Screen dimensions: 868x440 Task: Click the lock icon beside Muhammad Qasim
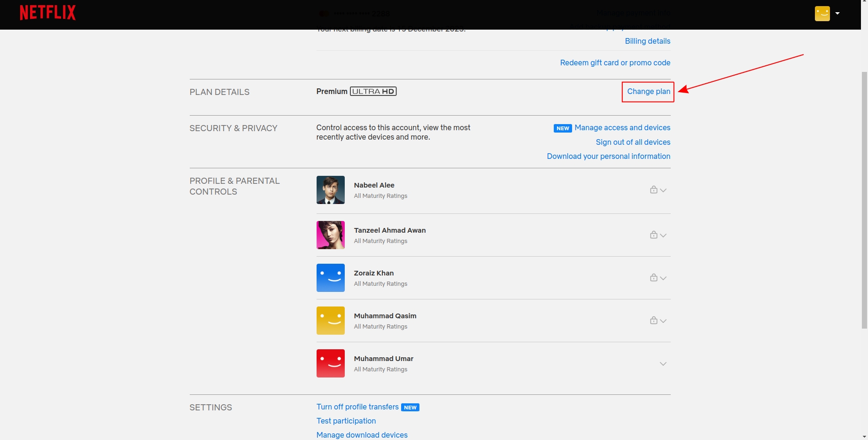point(653,321)
